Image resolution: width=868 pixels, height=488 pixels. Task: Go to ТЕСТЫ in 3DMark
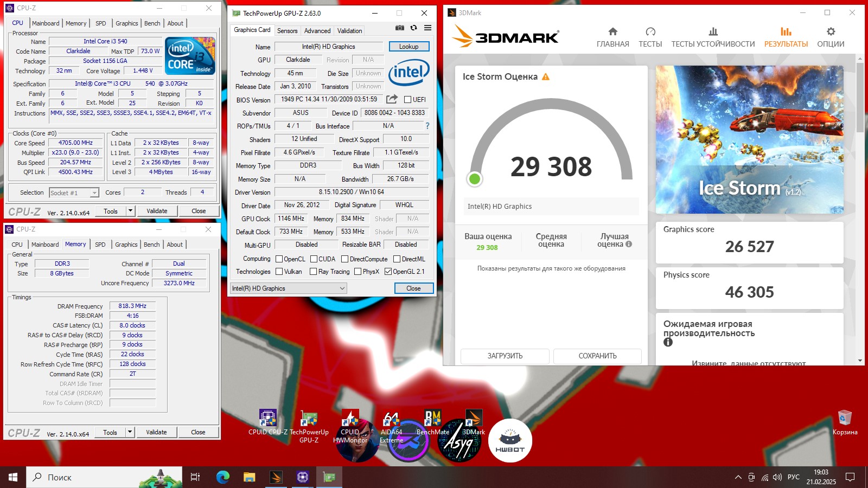point(650,37)
